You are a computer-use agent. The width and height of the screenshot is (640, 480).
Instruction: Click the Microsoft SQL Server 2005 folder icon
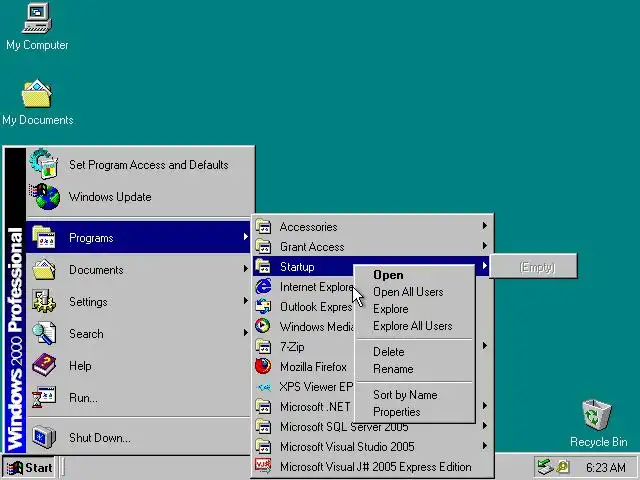tap(263, 427)
